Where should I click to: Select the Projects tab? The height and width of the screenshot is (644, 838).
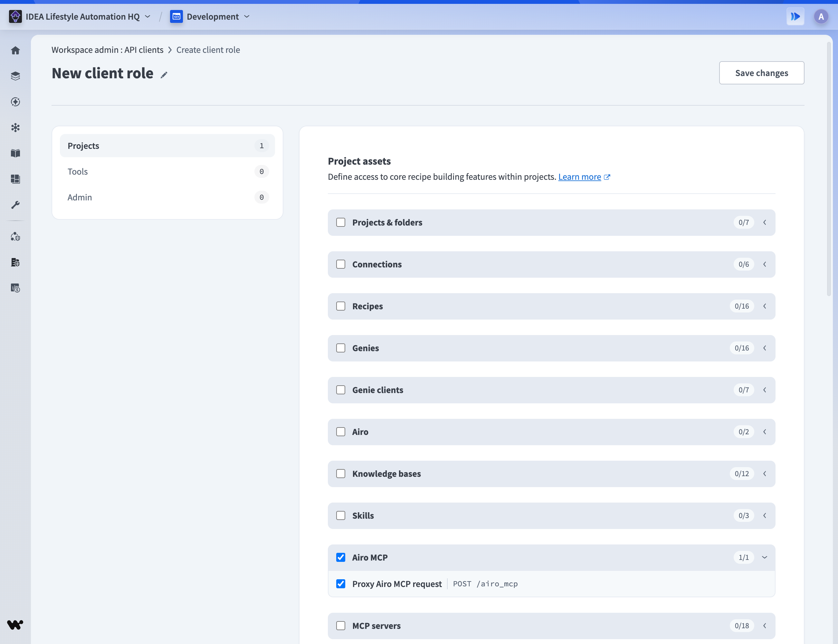click(167, 146)
